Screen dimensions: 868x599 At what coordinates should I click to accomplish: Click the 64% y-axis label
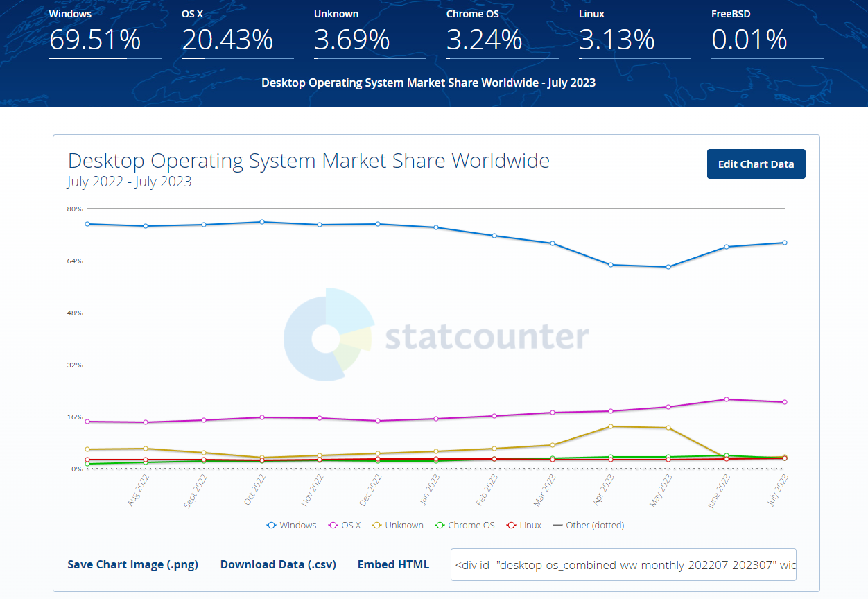click(75, 261)
